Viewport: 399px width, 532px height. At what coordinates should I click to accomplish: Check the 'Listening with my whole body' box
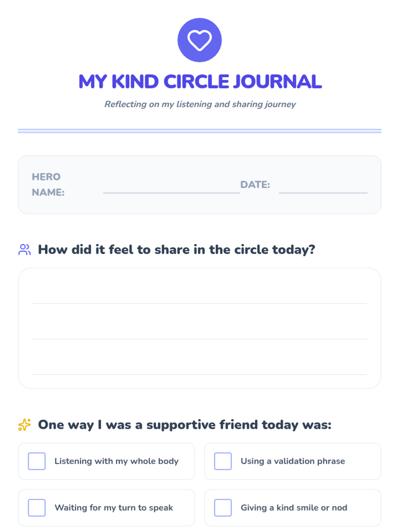pos(37,461)
